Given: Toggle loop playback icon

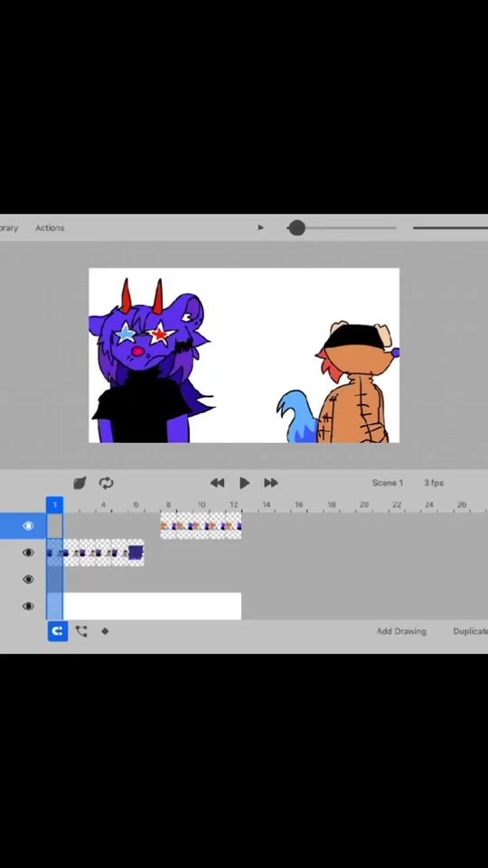Looking at the screenshot, I should click(x=107, y=483).
